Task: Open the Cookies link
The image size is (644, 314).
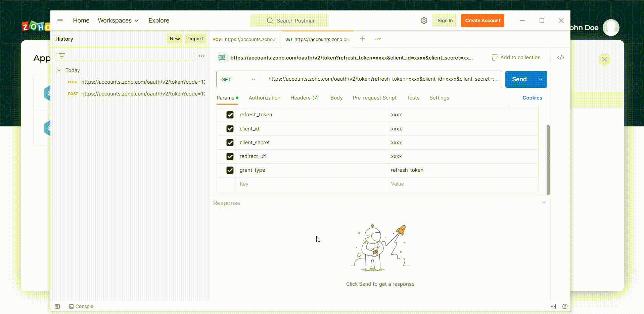Action: coord(532,98)
